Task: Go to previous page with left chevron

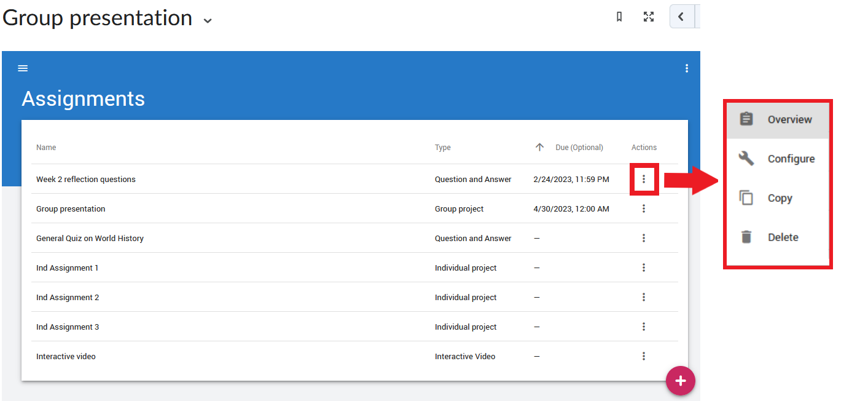Action: coord(681,17)
